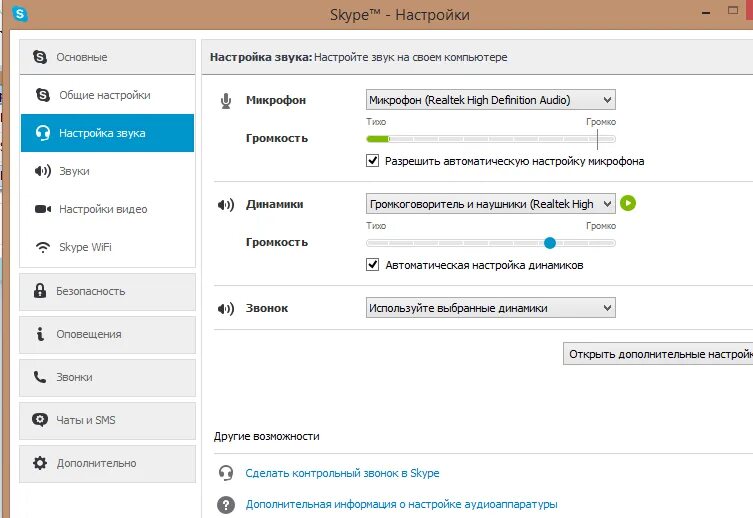Maximize the Skype settings window

coord(732,10)
